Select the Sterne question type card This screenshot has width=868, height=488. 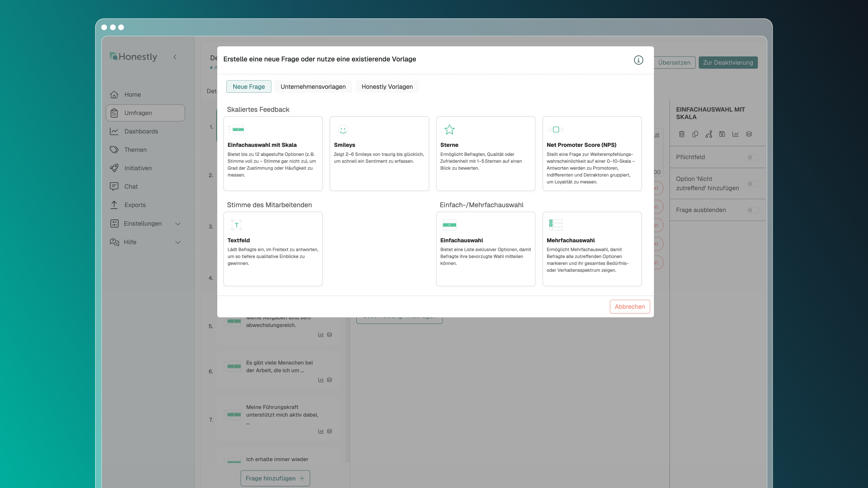coord(485,154)
